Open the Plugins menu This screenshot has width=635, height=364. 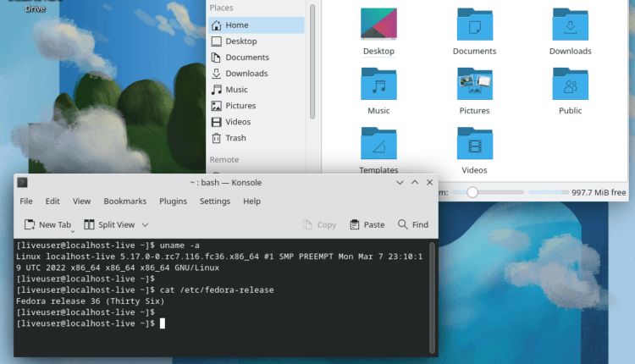click(x=173, y=201)
